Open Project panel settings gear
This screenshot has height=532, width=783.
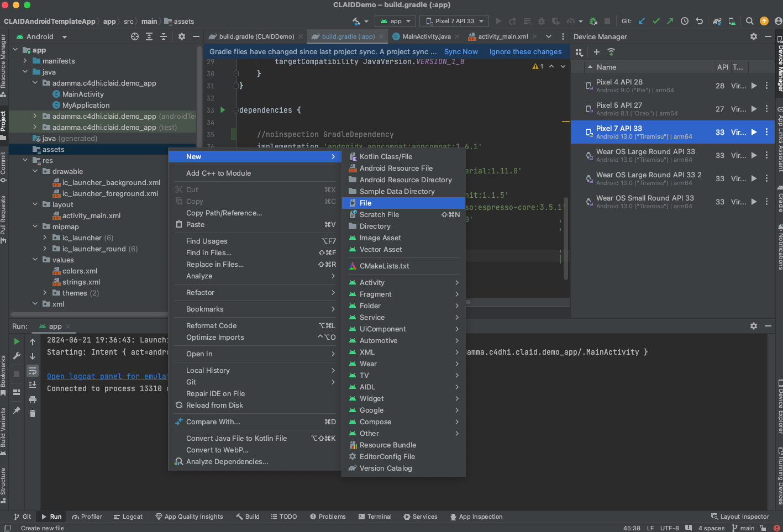[182, 36]
